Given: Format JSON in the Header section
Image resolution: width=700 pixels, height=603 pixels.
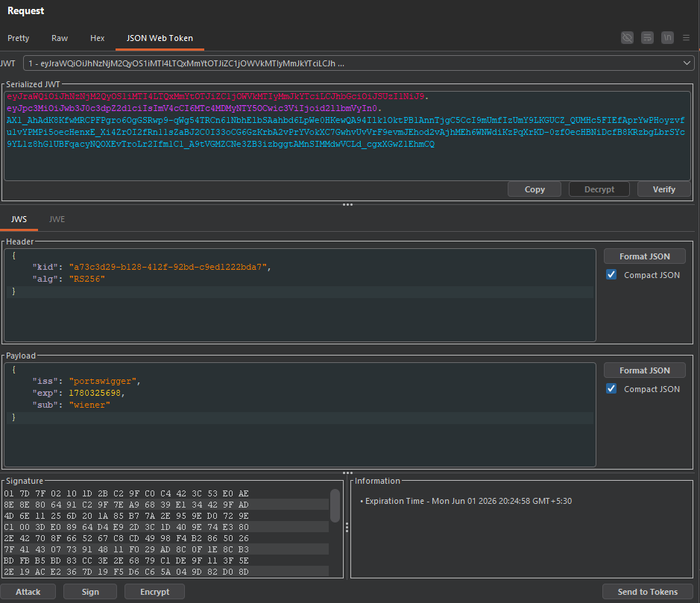Looking at the screenshot, I should click(645, 256).
